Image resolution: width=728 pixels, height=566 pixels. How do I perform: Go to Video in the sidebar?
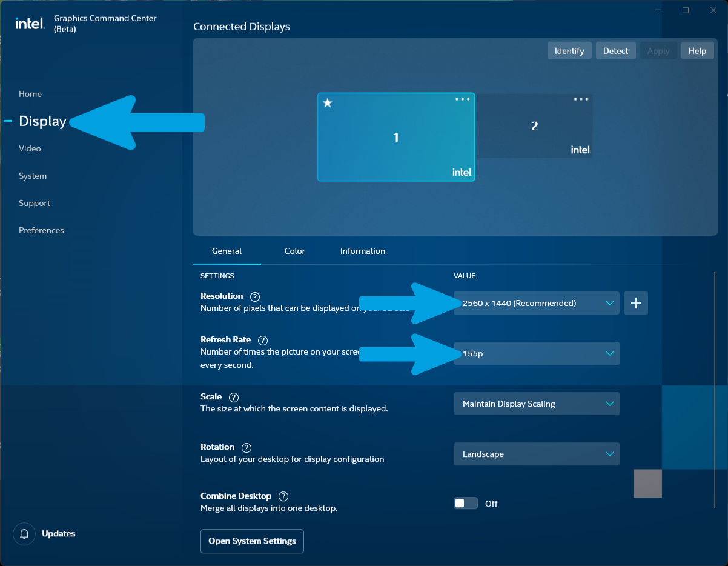pyautogui.click(x=30, y=148)
